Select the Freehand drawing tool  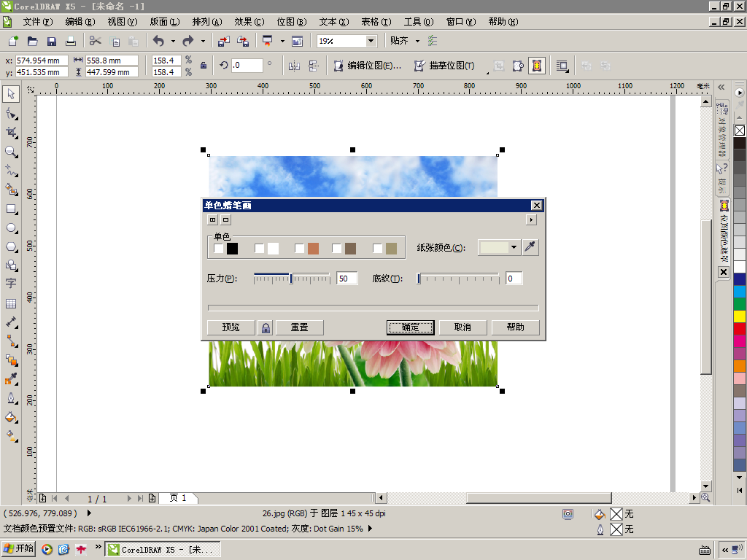11,171
